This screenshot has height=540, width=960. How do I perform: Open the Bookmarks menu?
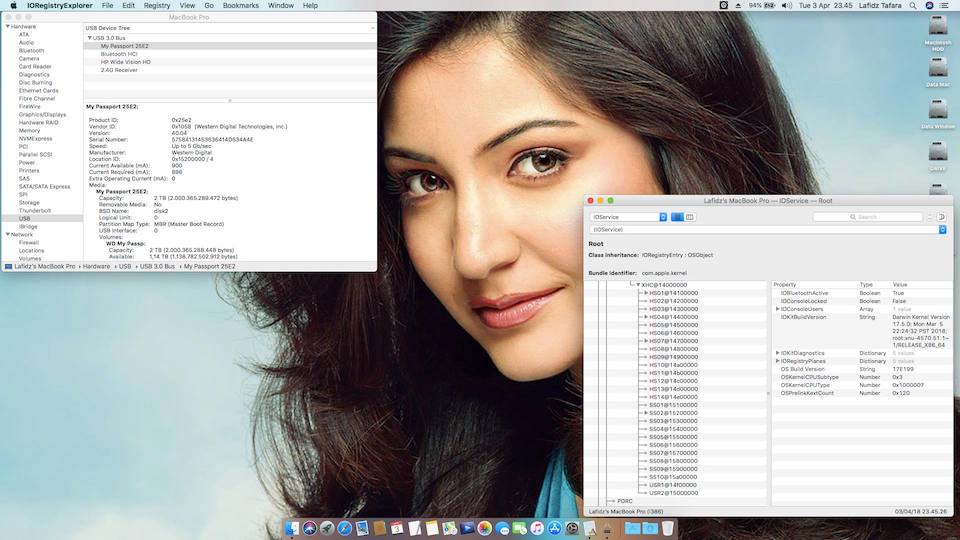tap(240, 5)
